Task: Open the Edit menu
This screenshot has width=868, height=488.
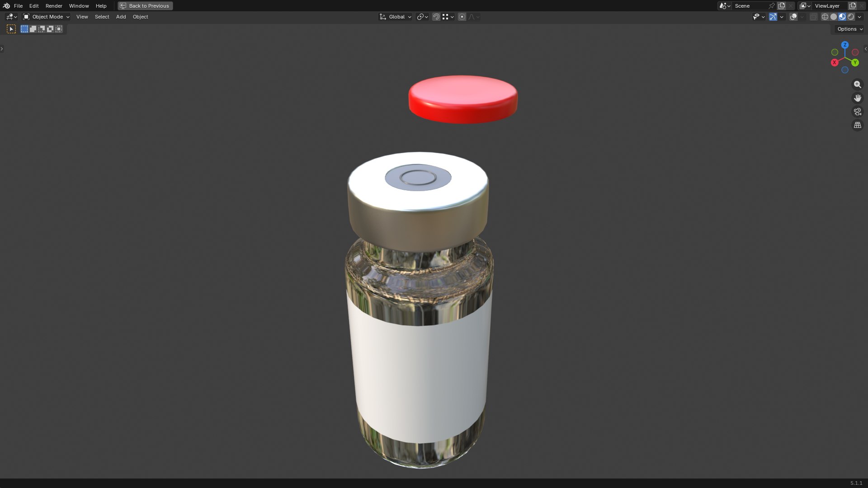Action: coord(34,6)
